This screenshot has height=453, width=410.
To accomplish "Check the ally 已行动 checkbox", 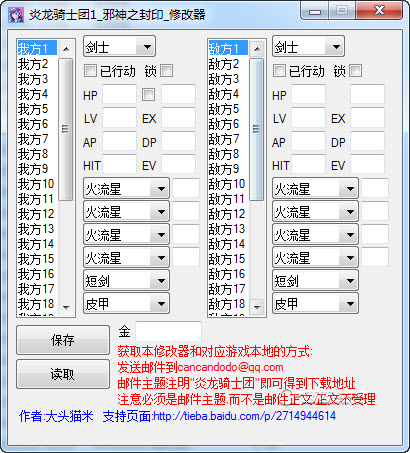I will coord(90,71).
